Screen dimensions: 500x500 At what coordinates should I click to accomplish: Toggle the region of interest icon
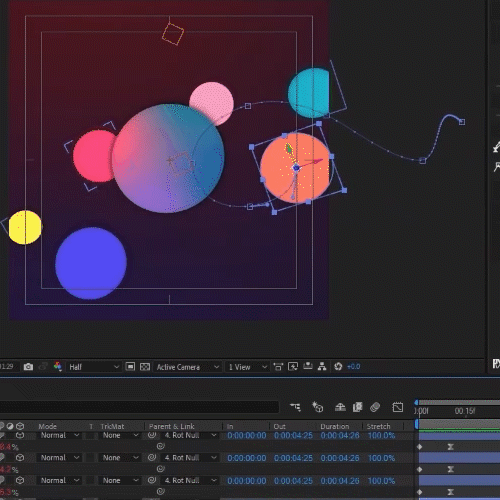pos(130,367)
